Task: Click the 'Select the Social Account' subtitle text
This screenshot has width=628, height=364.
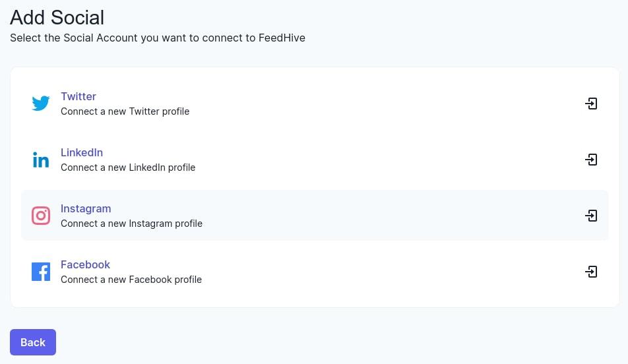Action: (x=158, y=38)
